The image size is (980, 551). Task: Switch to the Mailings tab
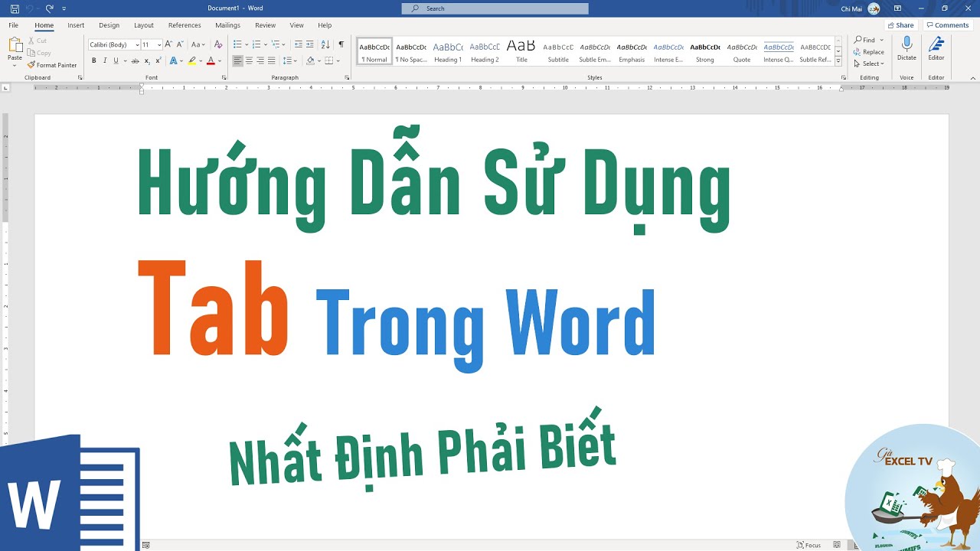[227, 25]
